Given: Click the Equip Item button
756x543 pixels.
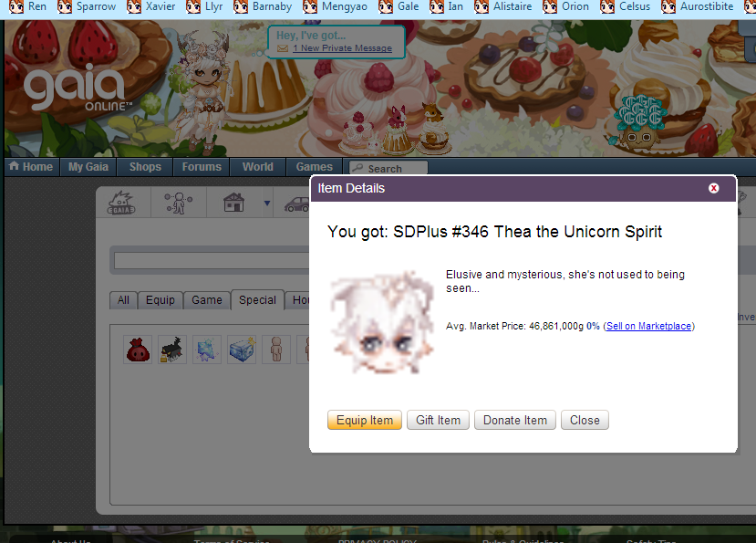Looking at the screenshot, I should [x=365, y=421].
